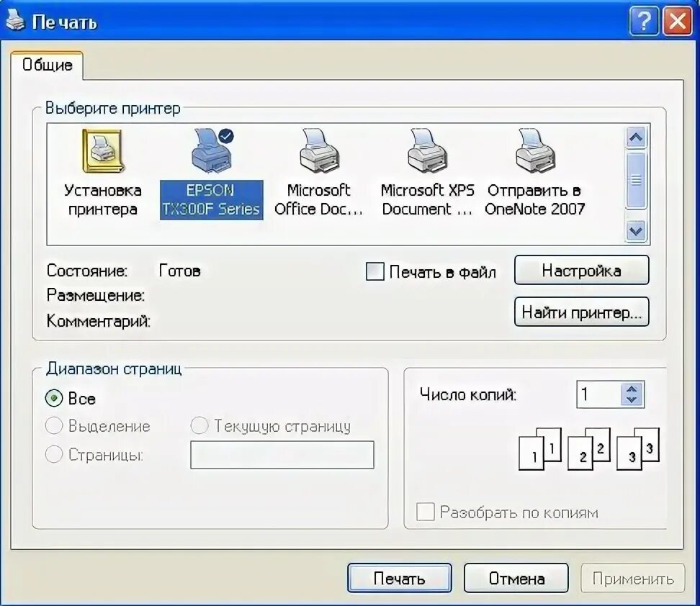This screenshot has height=606, width=700.
Task: Click the Найти принтер... button
Action: tap(581, 312)
